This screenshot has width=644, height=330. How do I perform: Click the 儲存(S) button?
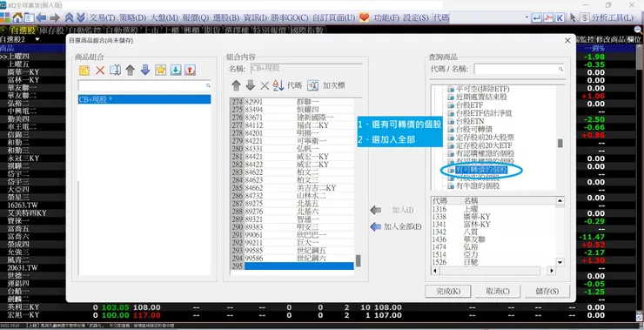click(547, 291)
